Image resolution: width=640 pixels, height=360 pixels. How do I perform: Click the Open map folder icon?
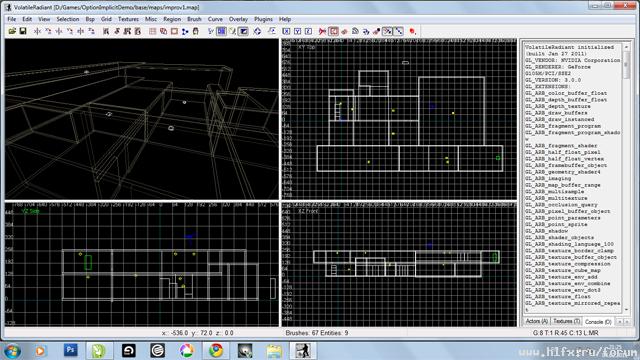click(x=12, y=31)
